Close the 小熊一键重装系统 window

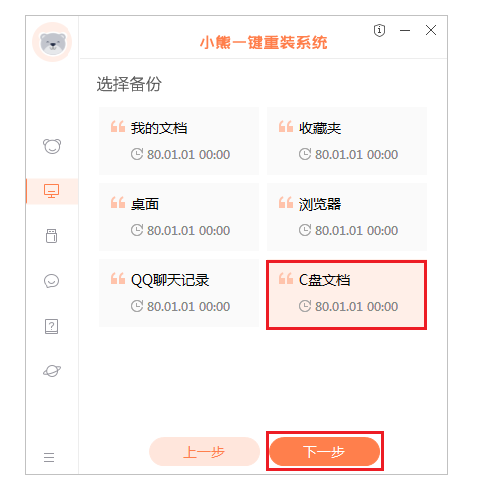pyautogui.click(x=431, y=30)
